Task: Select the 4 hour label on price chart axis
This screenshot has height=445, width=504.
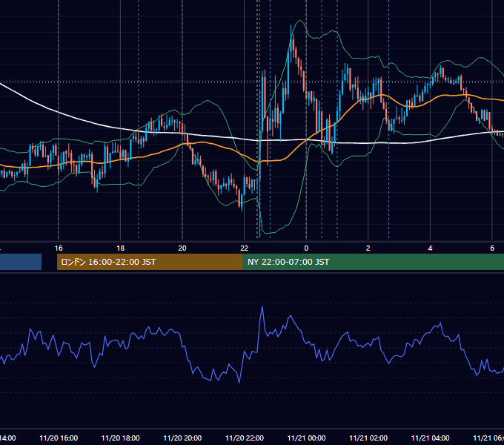Action: point(430,248)
